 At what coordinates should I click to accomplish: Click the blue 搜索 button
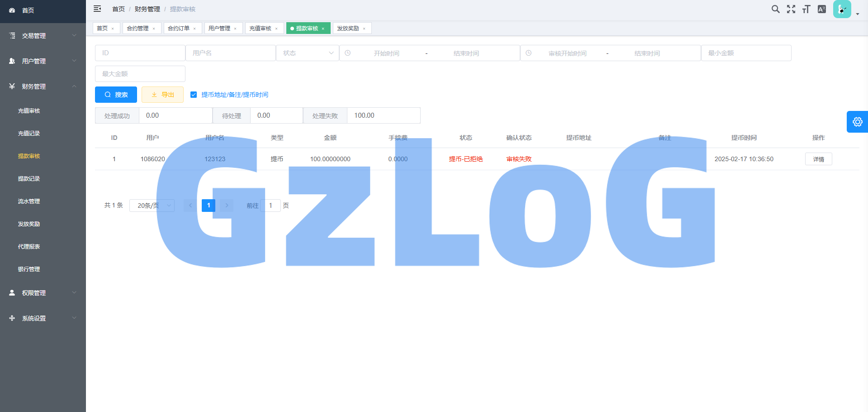click(x=116, y=95)
